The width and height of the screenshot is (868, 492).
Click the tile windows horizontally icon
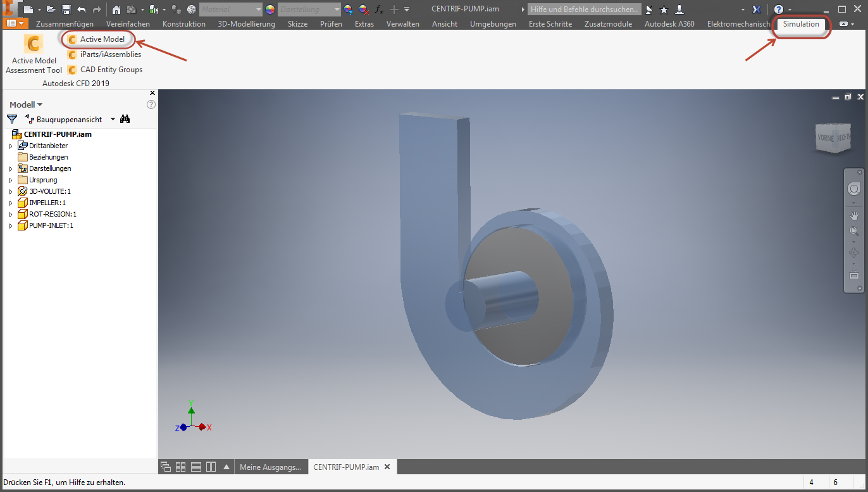coord(195,467)
